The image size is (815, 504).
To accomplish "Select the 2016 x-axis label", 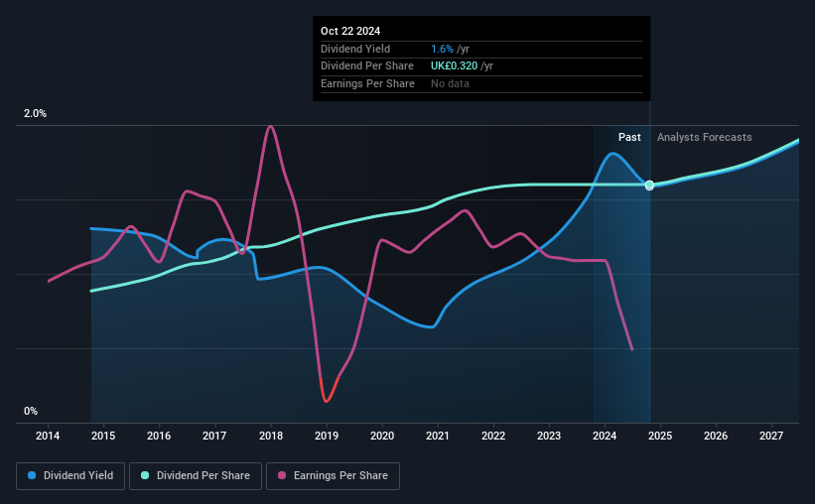I will (159, 436).
